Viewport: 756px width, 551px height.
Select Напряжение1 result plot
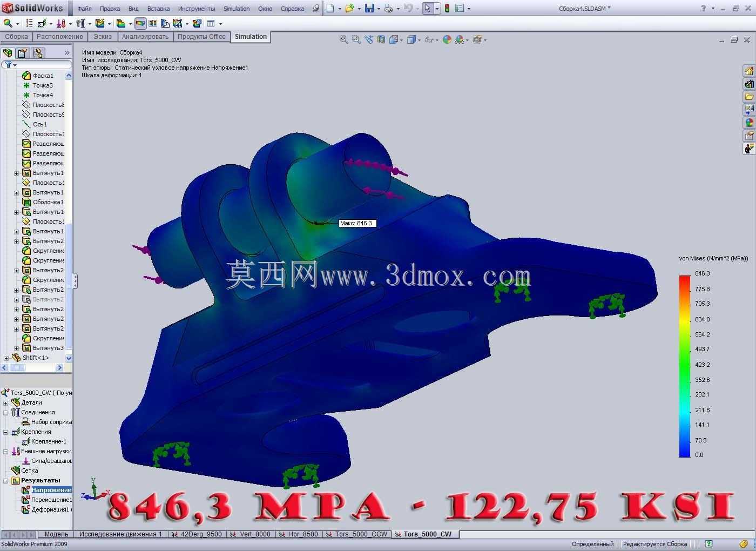(46, 490)
